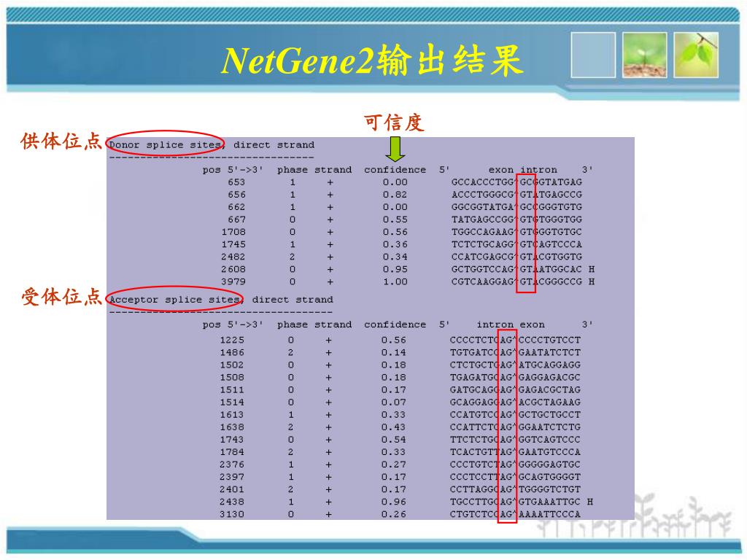Click the green leaves on branch thumbnail
747x560 pixels.
(696, 55)
